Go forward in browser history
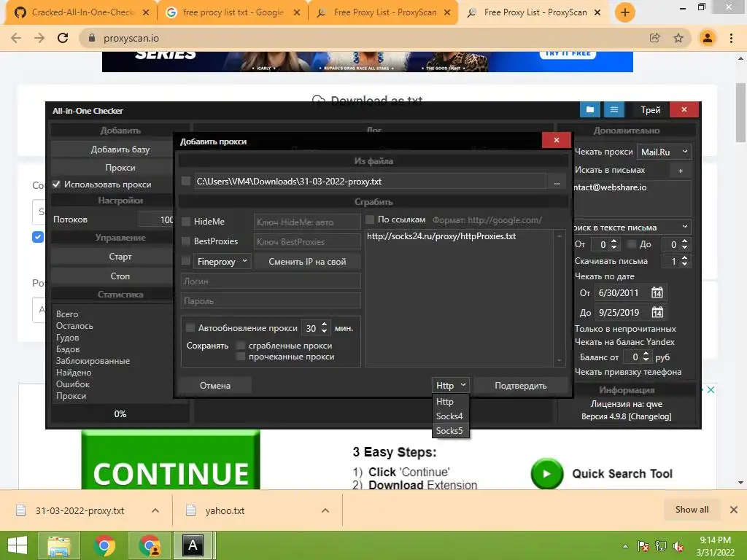Viewport: 747px width, 560px height. click(x=39, y=38)
